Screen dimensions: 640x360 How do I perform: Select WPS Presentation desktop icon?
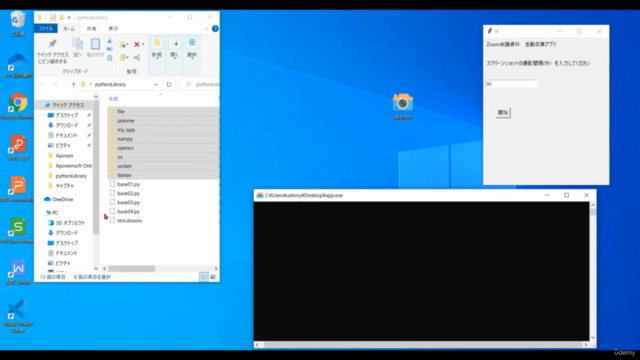18,189
